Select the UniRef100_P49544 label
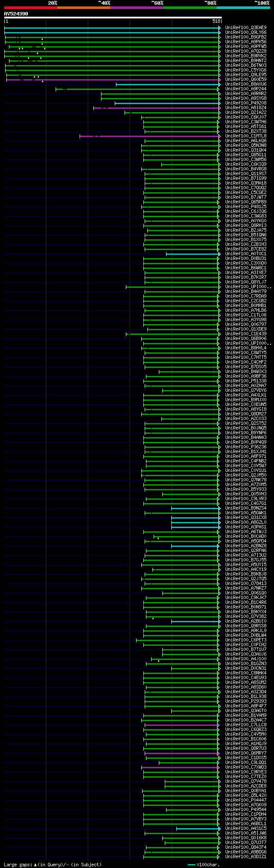 pos(246,810)
